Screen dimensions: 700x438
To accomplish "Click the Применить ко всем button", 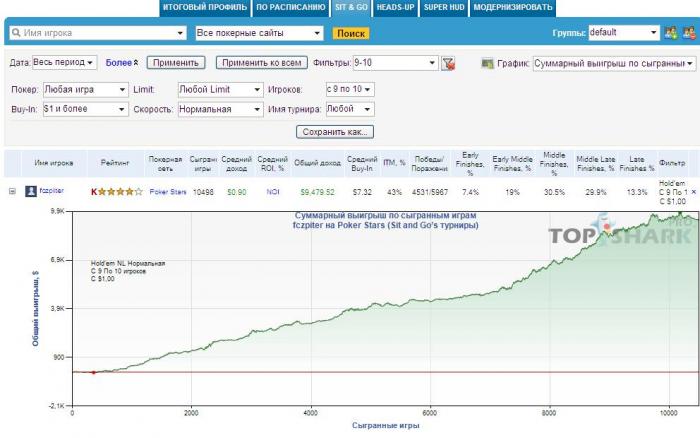I will tap(262, 63).
